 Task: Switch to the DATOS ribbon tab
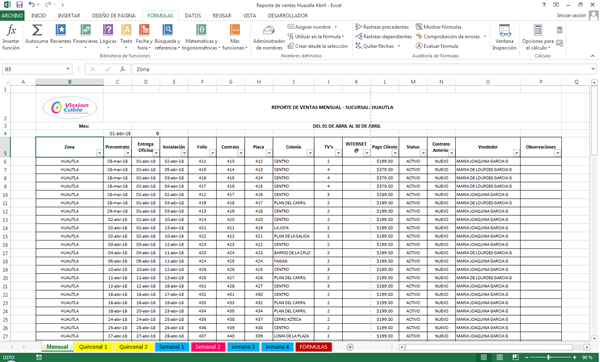[x=193, y=16]
